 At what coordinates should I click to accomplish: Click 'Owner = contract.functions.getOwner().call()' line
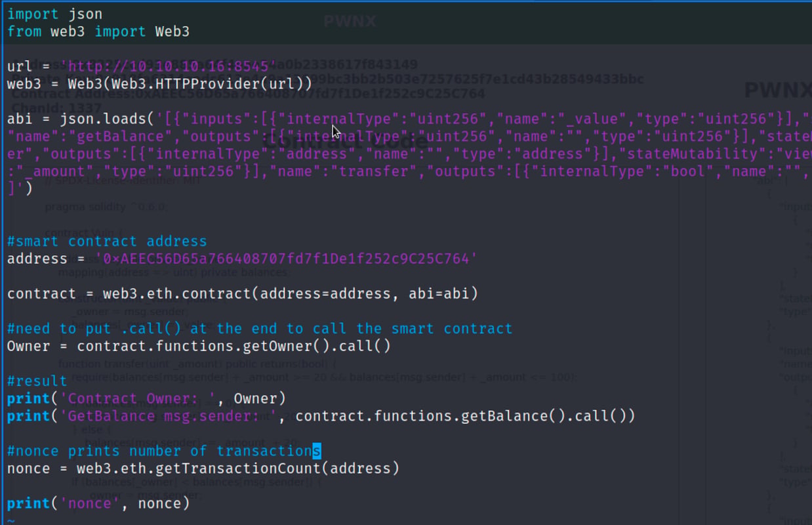[199, 346]
